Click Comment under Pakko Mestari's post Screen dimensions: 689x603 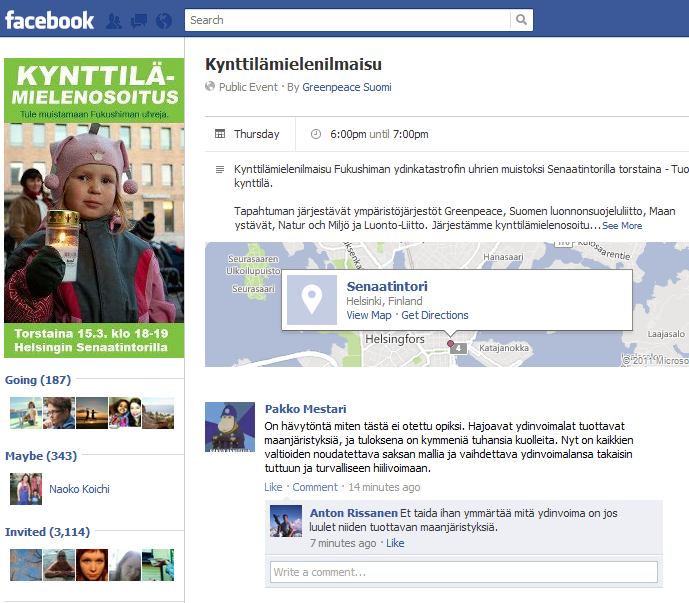pos(315,487)
